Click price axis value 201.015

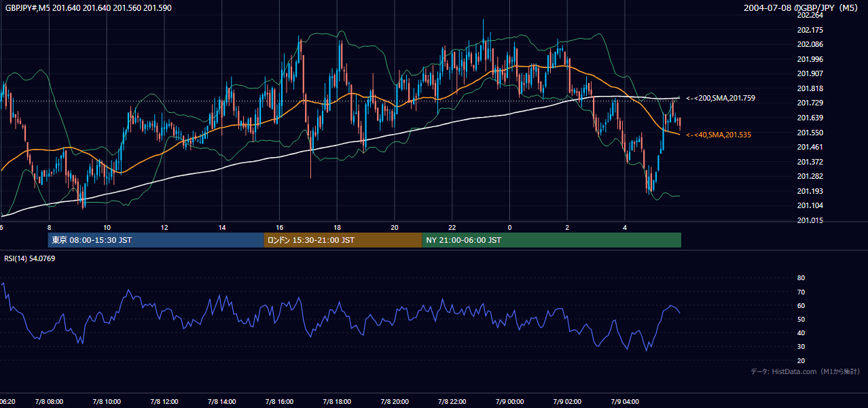[x=810, y=220]
